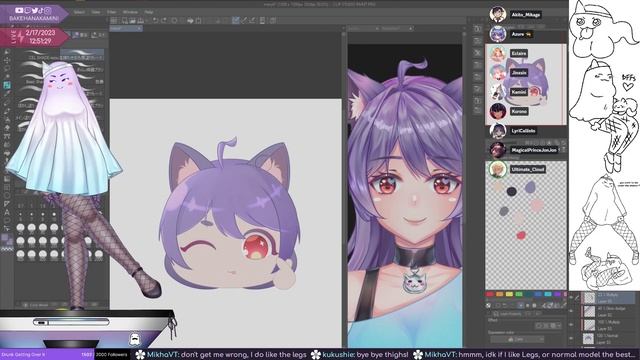Screen dimensions: 640x360
Task: Click the Twitter bird icon in stream overlay
Action: pos(34,11)
